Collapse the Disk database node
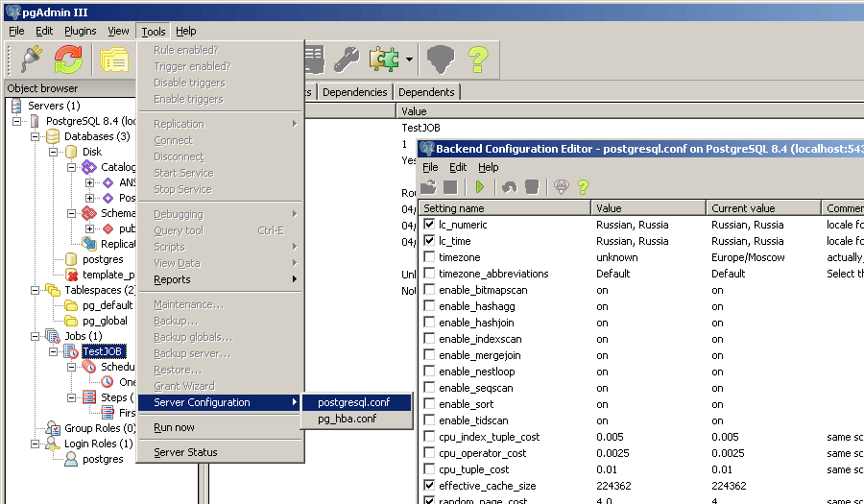This screenshot has width=864, height=504. [x=53, y=152]
